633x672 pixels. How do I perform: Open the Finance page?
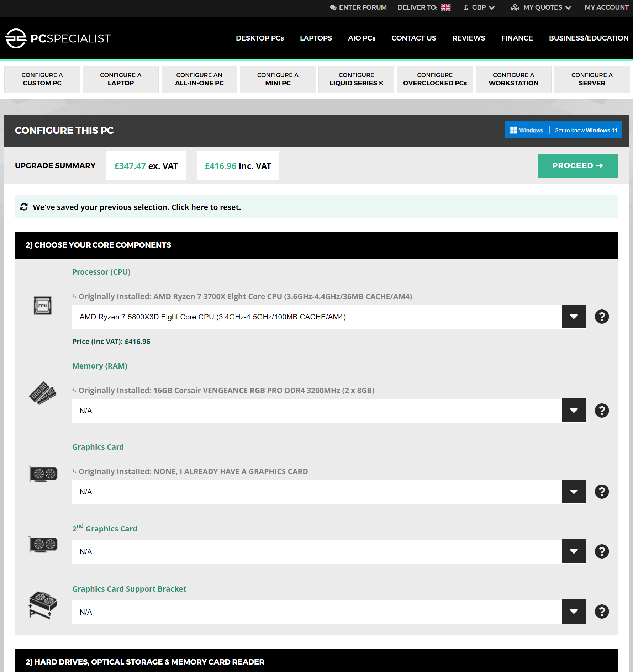517,38
